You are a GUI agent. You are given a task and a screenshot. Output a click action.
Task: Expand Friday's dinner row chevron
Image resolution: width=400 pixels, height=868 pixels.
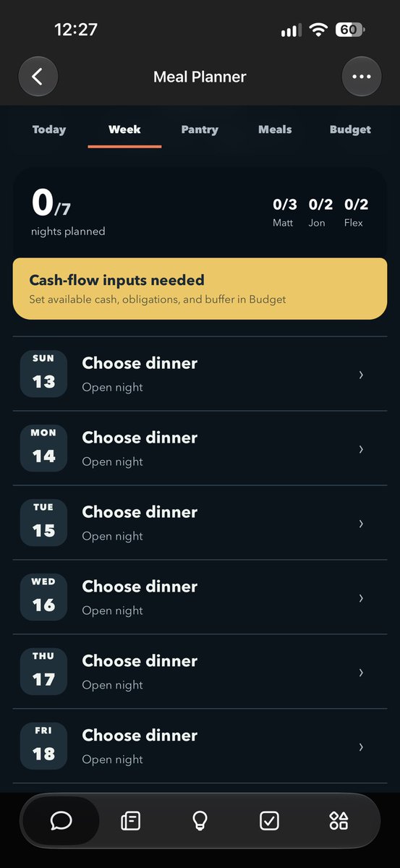(x=361, y=746)
